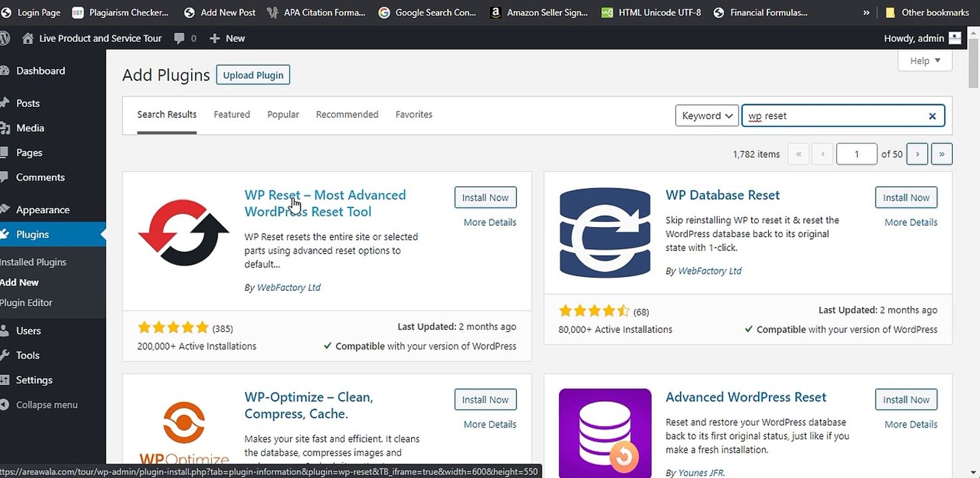View More Details for WP-Optimize

[x=490, y=424]
